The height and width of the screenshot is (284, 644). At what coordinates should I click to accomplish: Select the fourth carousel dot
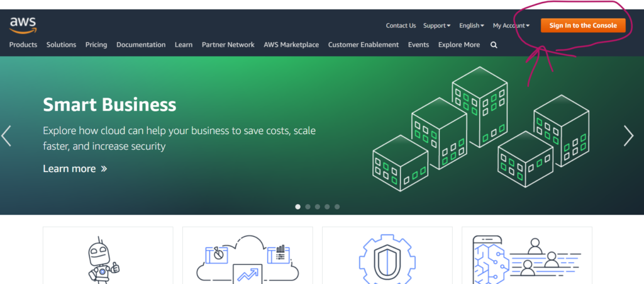click(x=327, y=207)
